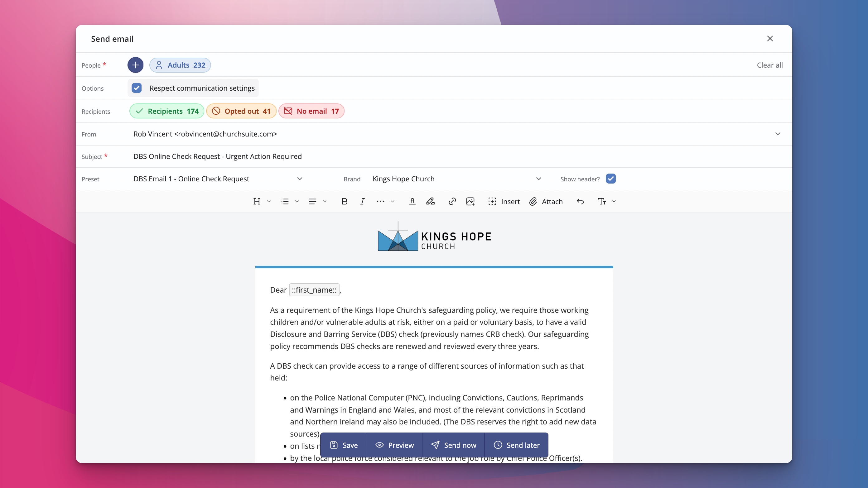Viewport: 868px width, 488px height.
Task: Toggle italic formatting
Action: 362,201
